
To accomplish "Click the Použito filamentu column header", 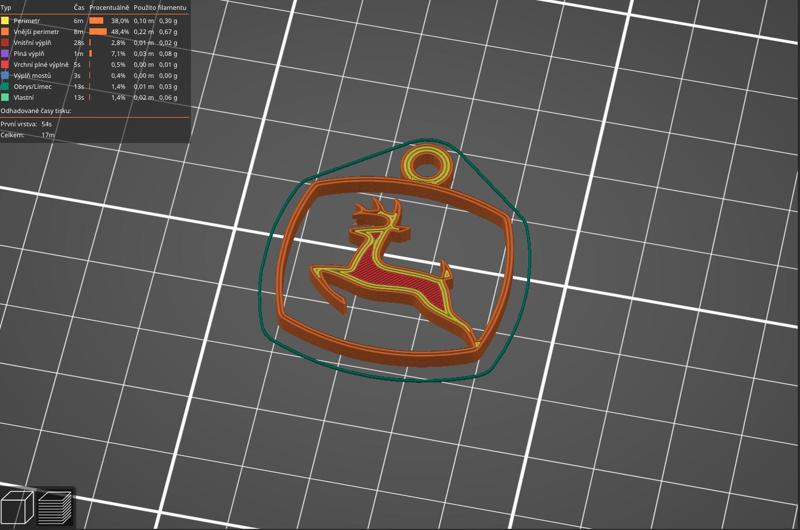I will [160, 8].
